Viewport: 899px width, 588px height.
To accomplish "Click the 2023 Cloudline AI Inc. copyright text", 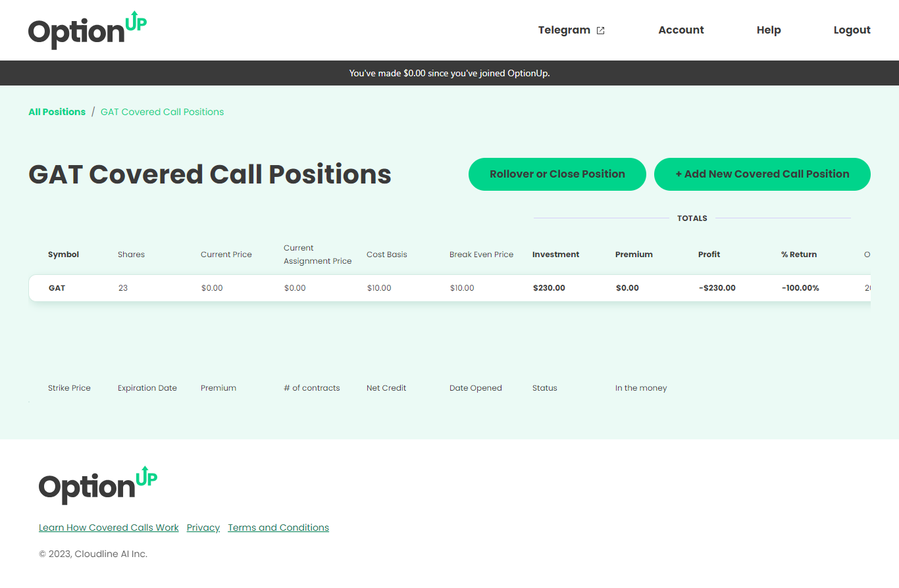I will 93,554.
